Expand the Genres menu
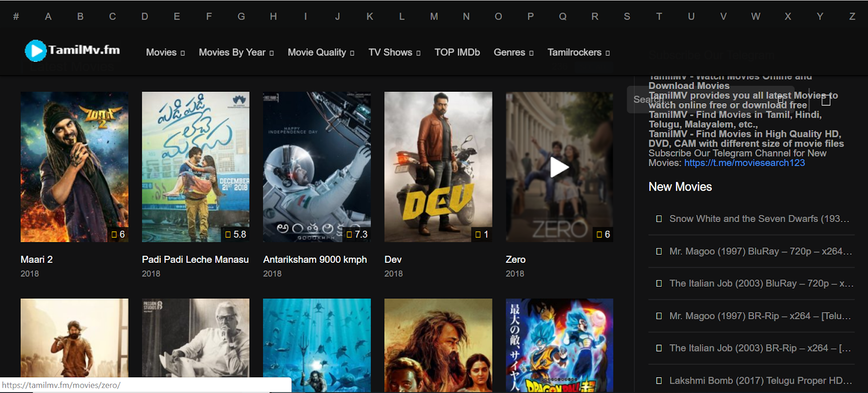This screenshot has height=393, width=868. coord(513,53)
